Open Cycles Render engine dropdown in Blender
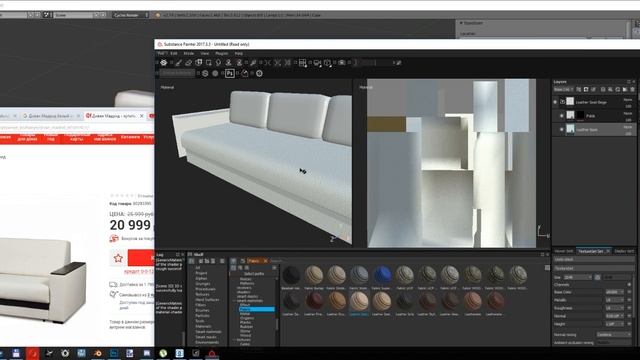 [x=131, y=15]
